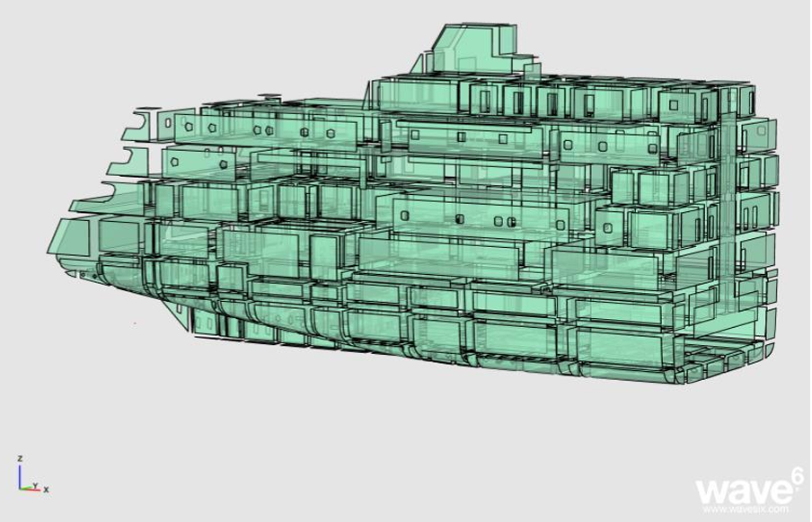The height and width of the screenshot is (522, 812).
Task: Open the www.wavesix.com link
Action: [x=745, y=509]
